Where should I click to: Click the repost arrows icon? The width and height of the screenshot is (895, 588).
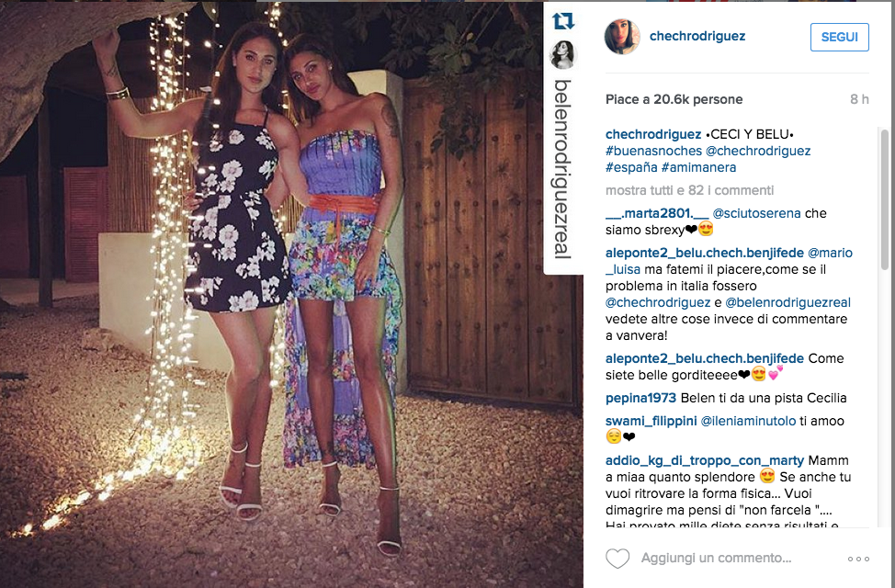click(x=562, y=21)
